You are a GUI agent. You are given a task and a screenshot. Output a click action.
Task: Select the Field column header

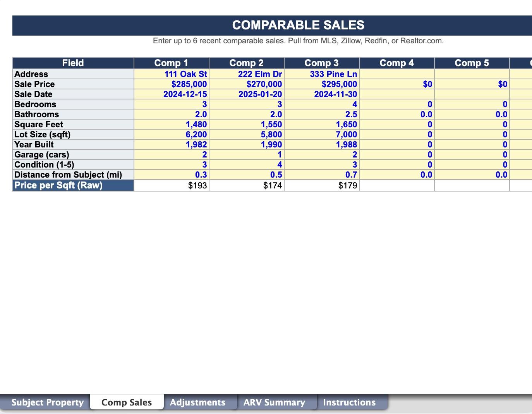pos(73,63)
